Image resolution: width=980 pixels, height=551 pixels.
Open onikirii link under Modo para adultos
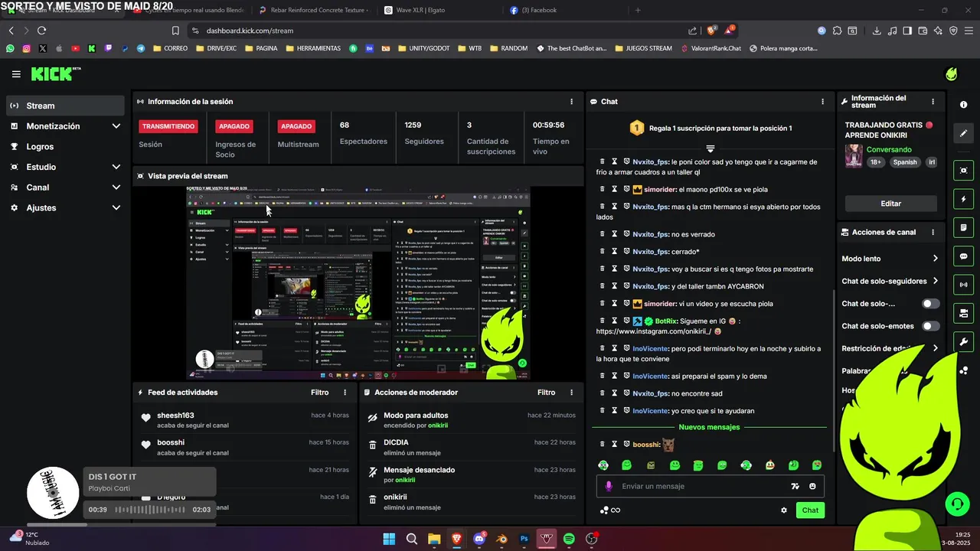click(438, 425)
